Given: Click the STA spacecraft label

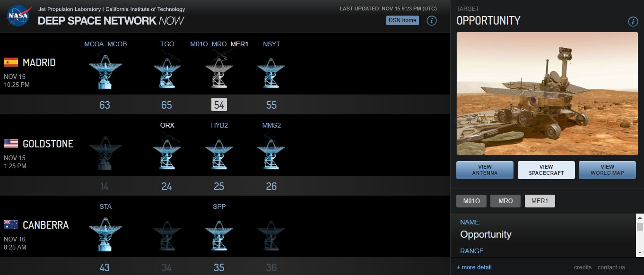Looking at the screenshot, I should [x=105, y=206].
